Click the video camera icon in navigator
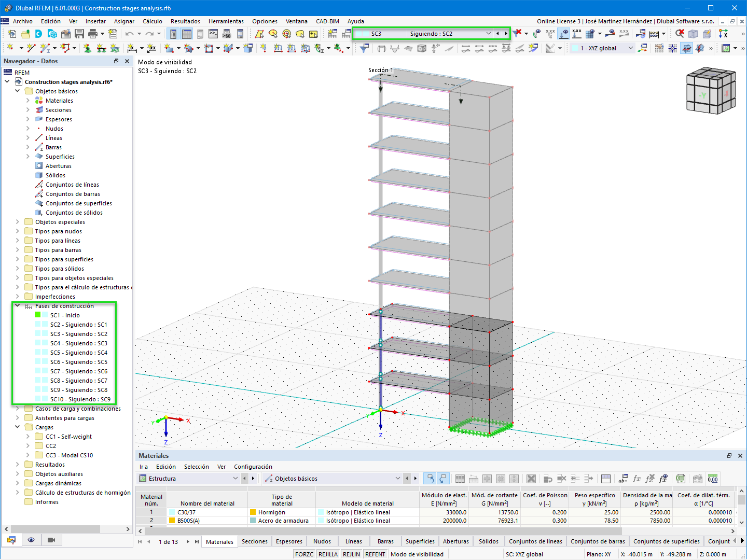 point(51,540)
